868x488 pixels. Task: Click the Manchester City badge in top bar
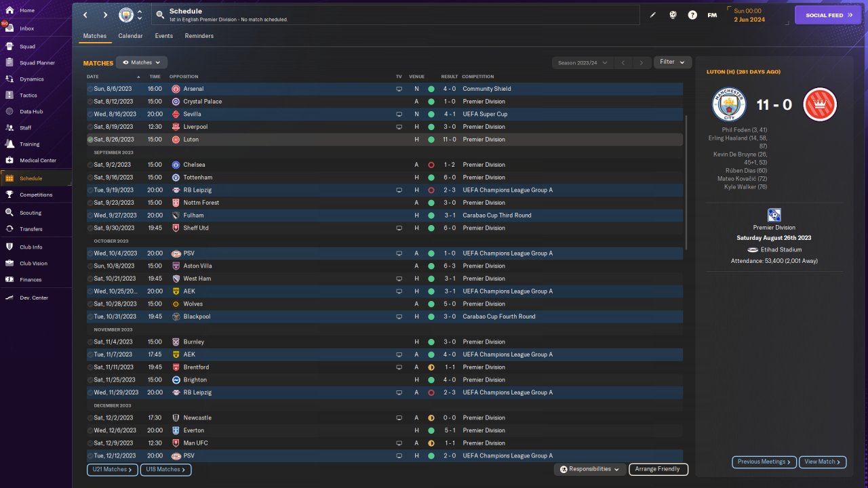(126, 15)
